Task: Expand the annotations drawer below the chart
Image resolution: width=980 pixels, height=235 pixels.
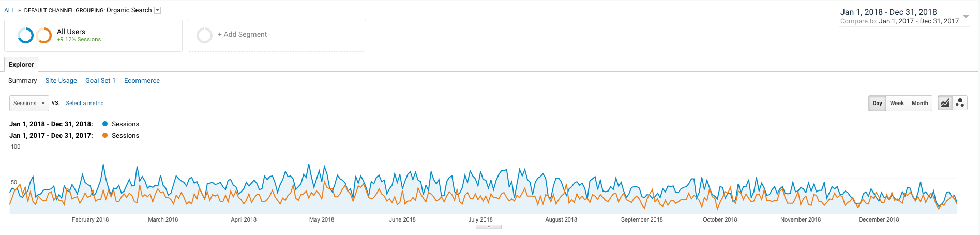Action: pos(489,227)
